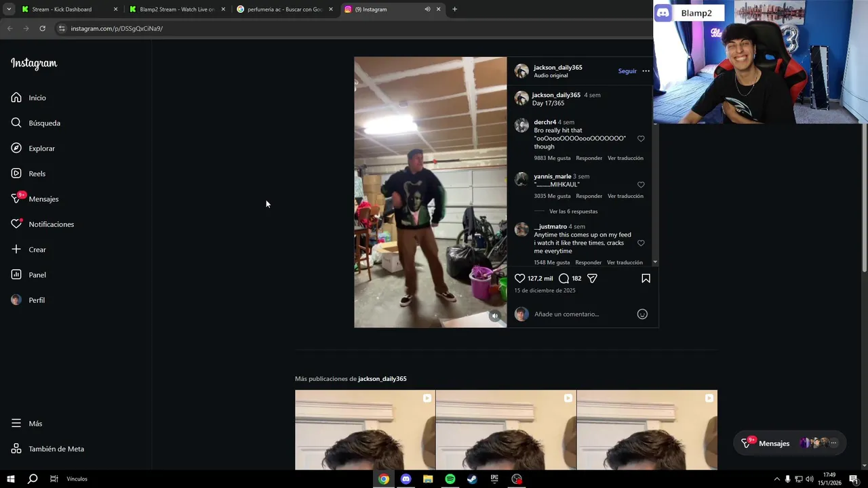The width and height of the screenshot is (868, 488).
Task: Open the browser tab search dropdown
Action: click(x=9, y=9)
